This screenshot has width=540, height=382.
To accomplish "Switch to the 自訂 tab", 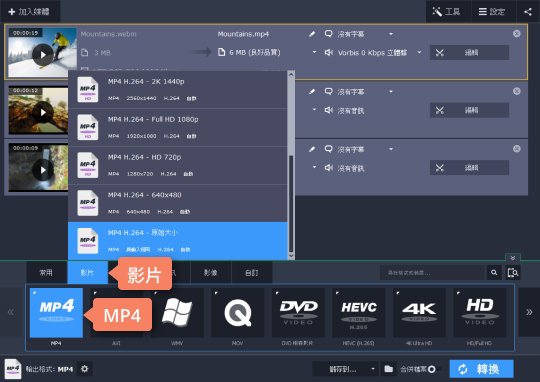I will pyautogui.click(x=252, y=272).
